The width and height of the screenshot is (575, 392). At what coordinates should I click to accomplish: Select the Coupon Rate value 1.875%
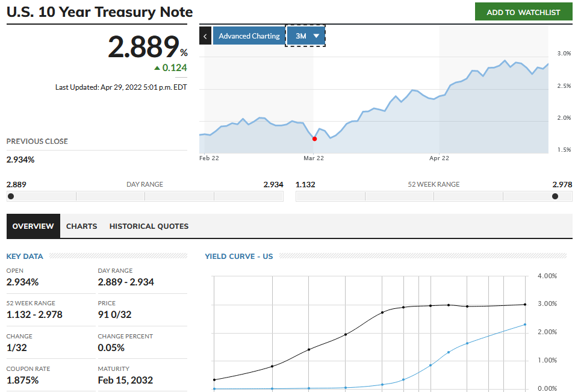click(22, 381)
